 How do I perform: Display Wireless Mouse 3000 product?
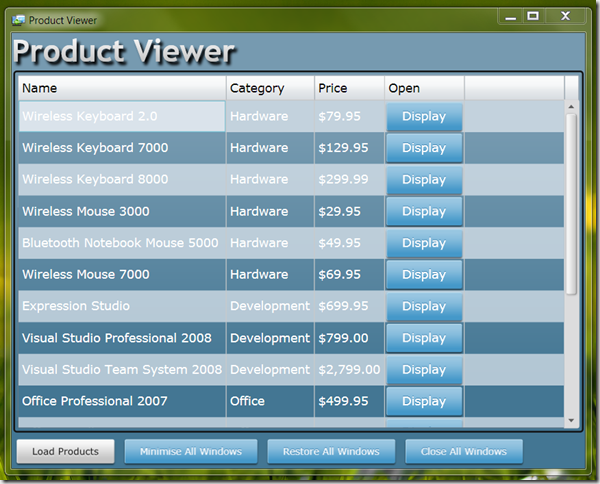click(424, 211)
